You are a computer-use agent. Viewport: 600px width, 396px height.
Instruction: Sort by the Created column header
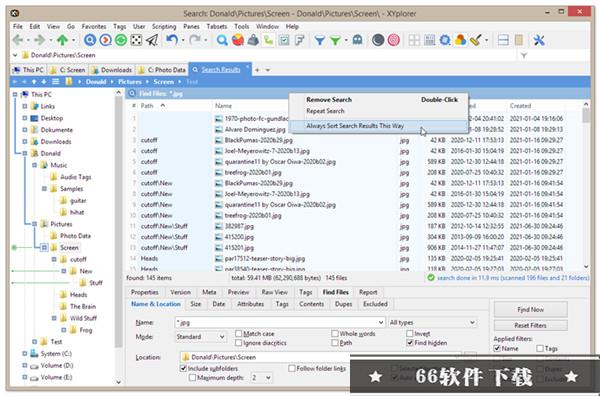(520, 106)
